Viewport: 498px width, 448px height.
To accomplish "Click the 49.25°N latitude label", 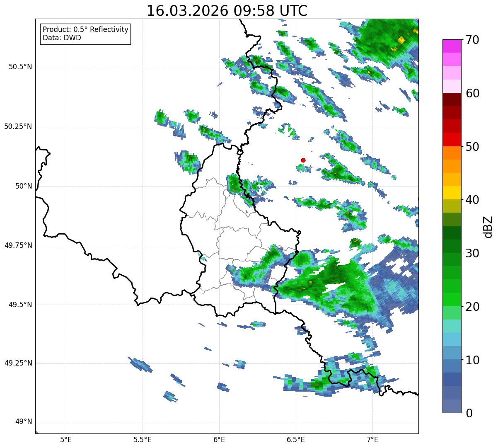I will click(x=18, y=363).
